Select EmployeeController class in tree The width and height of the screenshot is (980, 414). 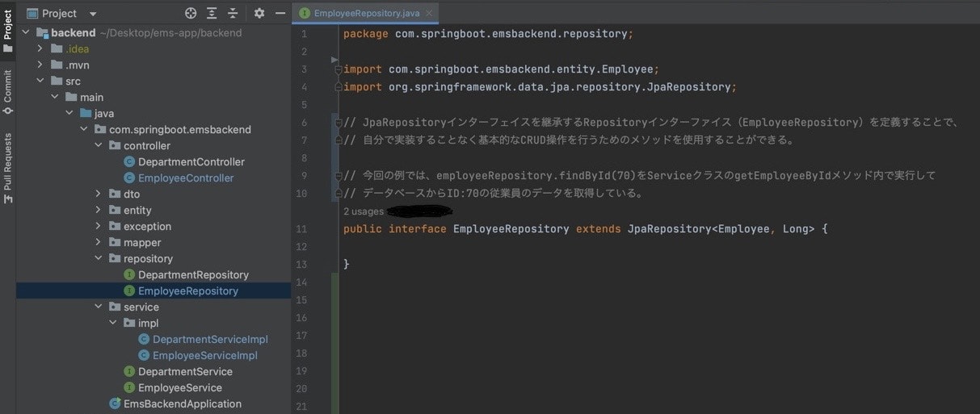185,178
